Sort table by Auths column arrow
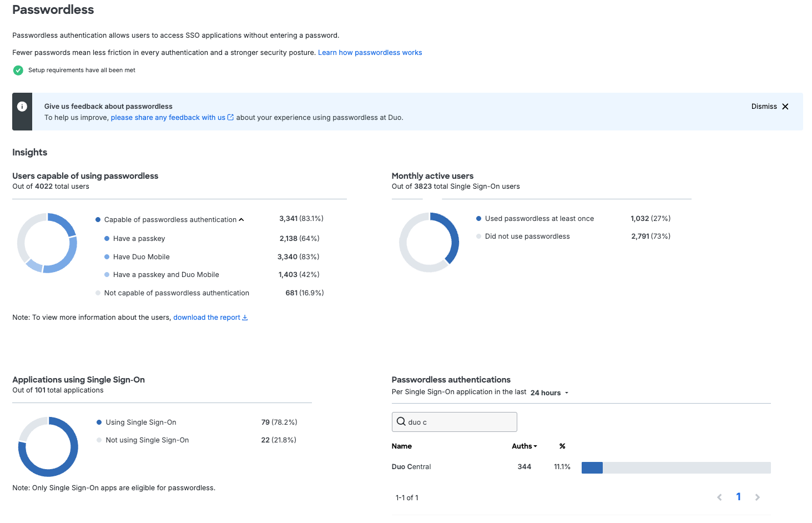This screenshot has height=523, width=812. coord(536,446)
